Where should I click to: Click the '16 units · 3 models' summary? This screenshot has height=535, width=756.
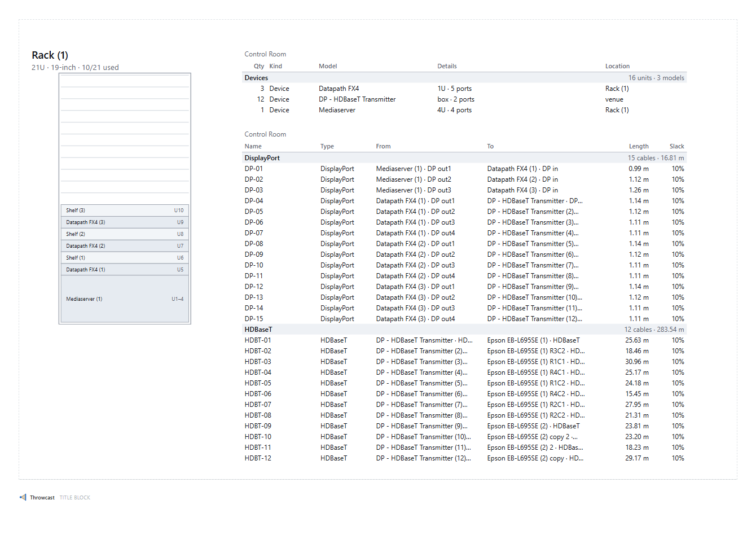click(656, 78)
